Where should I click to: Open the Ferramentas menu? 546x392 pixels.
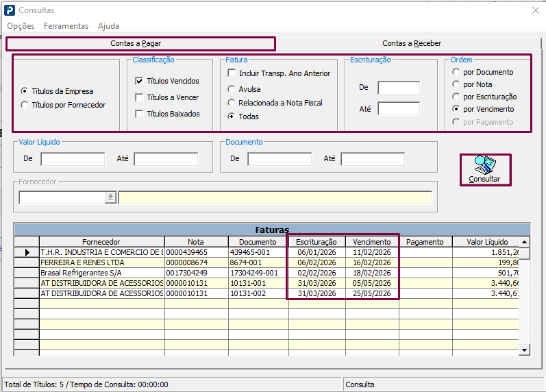point(66,26)
